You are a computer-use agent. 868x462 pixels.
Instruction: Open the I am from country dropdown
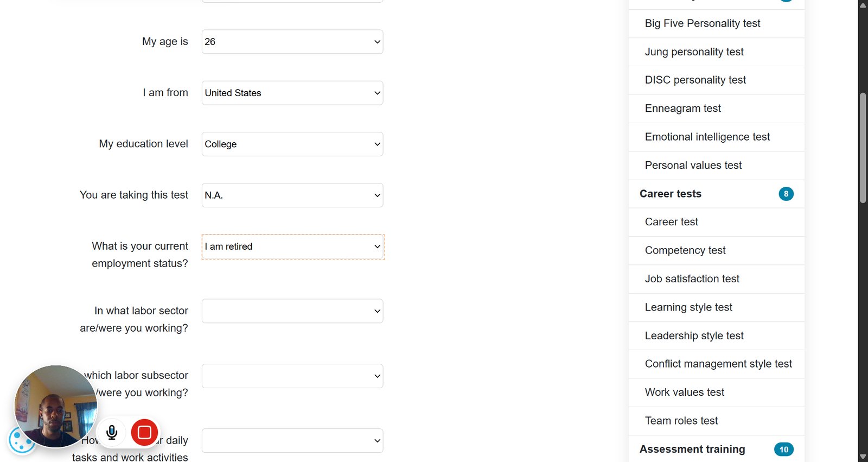click(x=292, y=93)
